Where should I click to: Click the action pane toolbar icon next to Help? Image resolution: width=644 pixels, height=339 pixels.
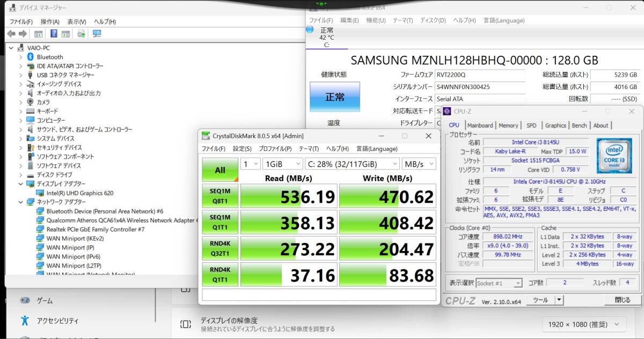click(65, 34)
